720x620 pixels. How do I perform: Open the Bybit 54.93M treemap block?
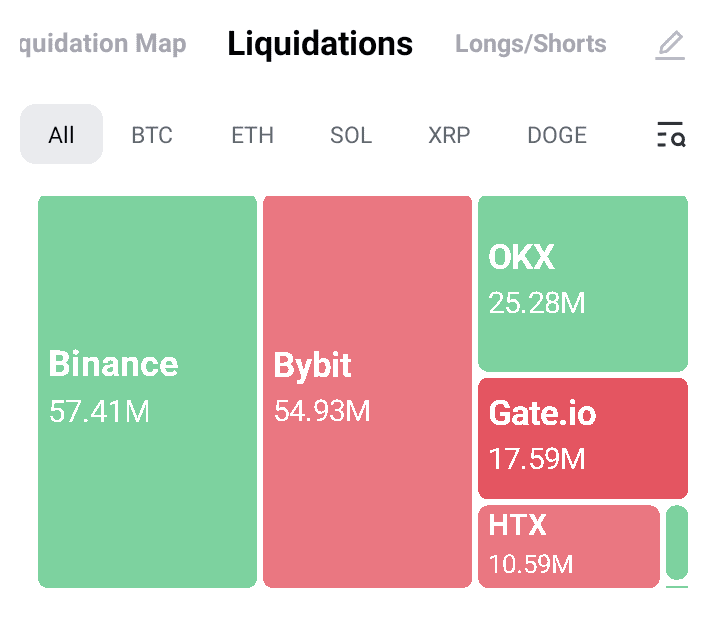click(367, 392)
